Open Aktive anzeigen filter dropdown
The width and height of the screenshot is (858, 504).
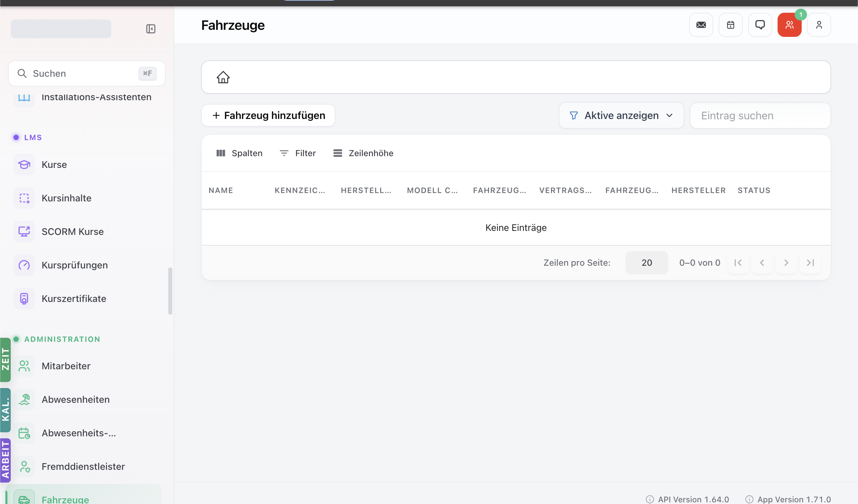click(621, 115)
